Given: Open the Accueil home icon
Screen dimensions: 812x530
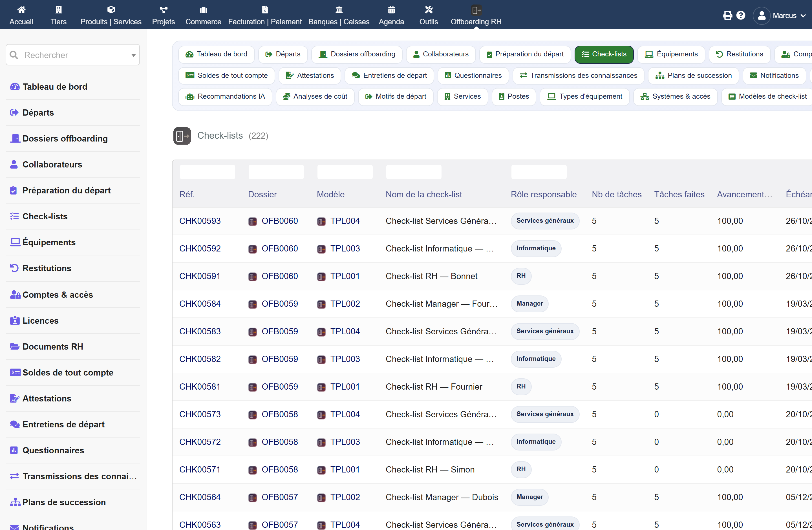Looking at the screenshot, I should coord(21,10).
